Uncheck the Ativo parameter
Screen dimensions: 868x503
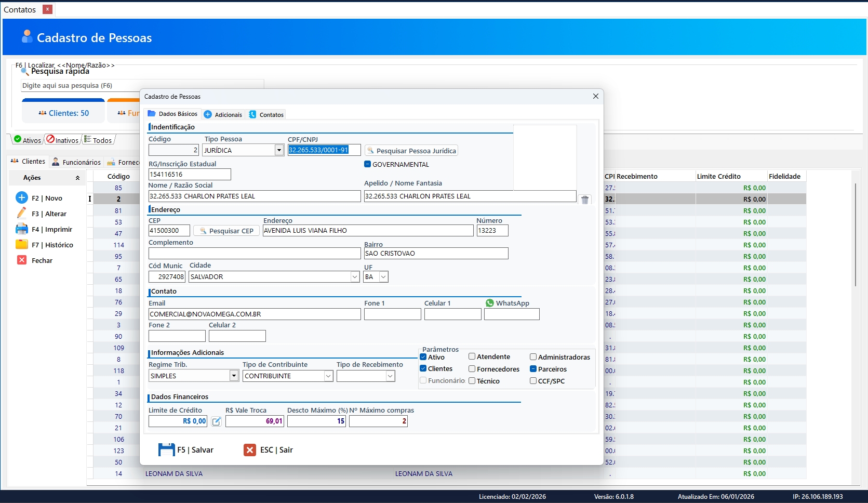click(423, 356)
